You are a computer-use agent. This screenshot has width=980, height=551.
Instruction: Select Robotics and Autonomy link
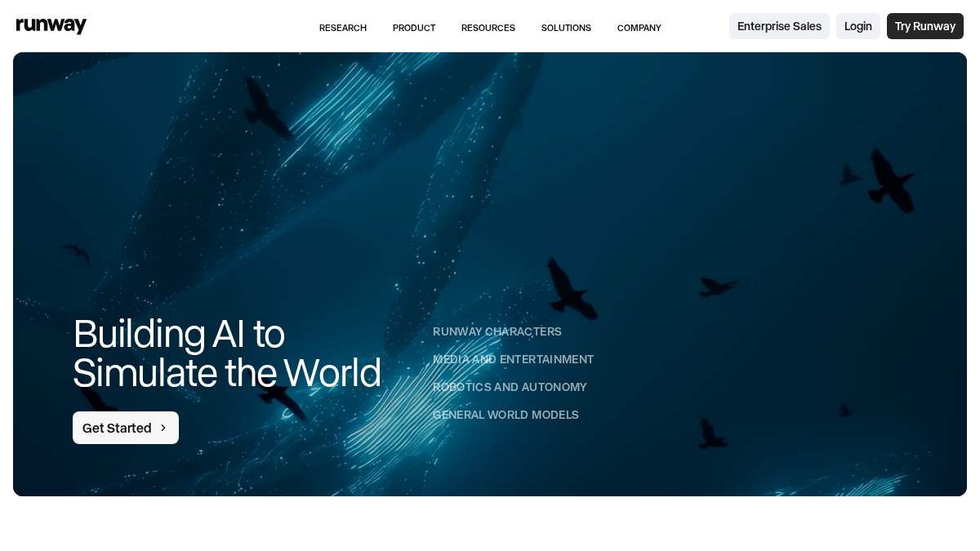(x=510, y=387)
